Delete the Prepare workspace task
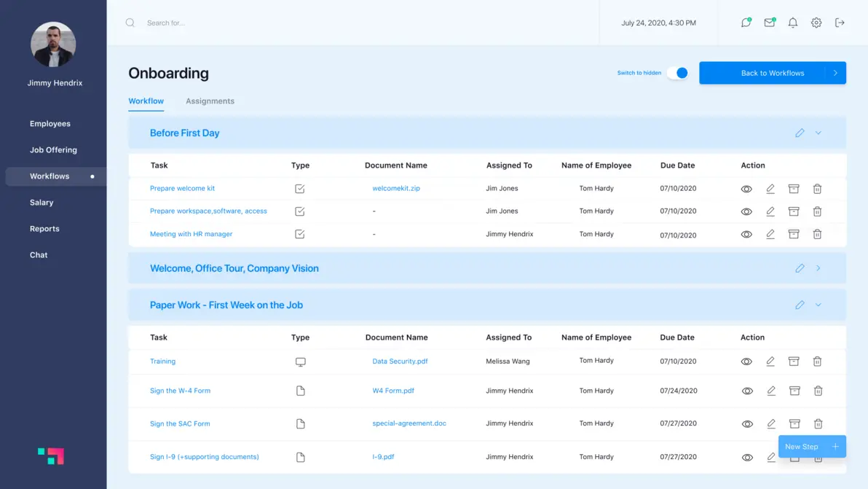 click(x=817, y=211)
